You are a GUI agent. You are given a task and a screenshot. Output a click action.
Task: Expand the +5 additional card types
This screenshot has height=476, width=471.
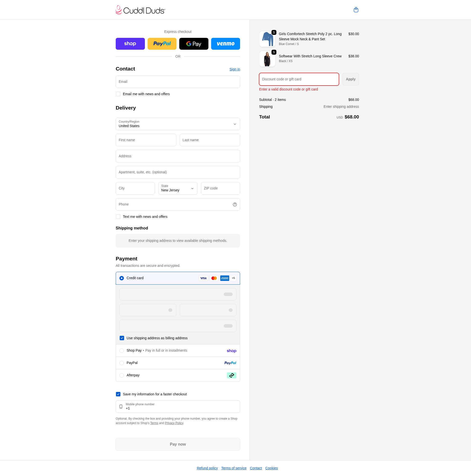[233, 278]
